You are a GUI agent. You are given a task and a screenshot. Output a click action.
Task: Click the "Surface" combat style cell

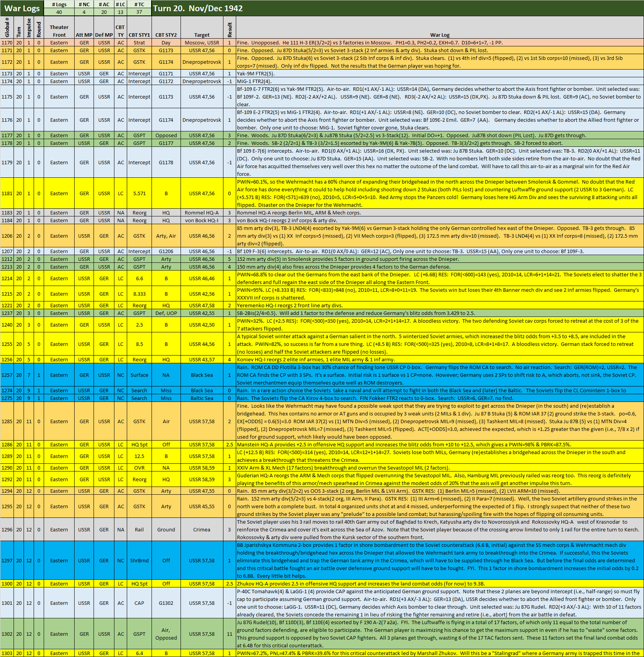[139, 375]
